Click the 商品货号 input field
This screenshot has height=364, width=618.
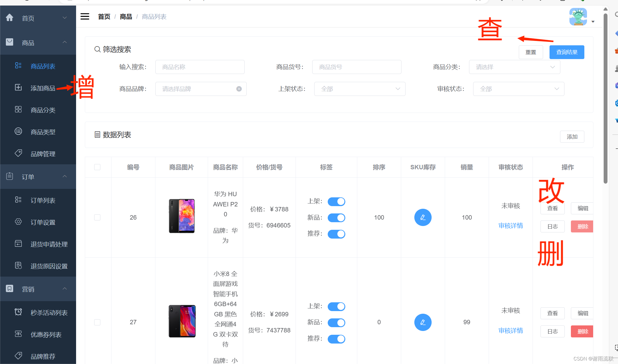tap(356, 67)
